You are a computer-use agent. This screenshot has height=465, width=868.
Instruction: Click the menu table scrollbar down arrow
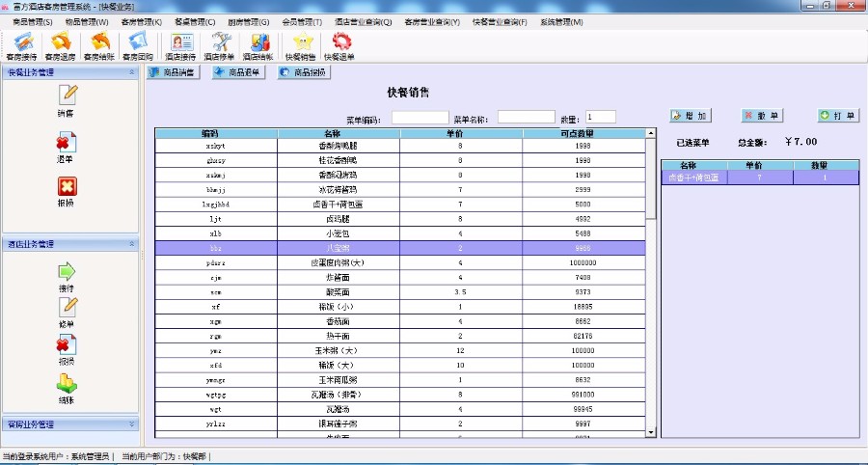(651, 432)
